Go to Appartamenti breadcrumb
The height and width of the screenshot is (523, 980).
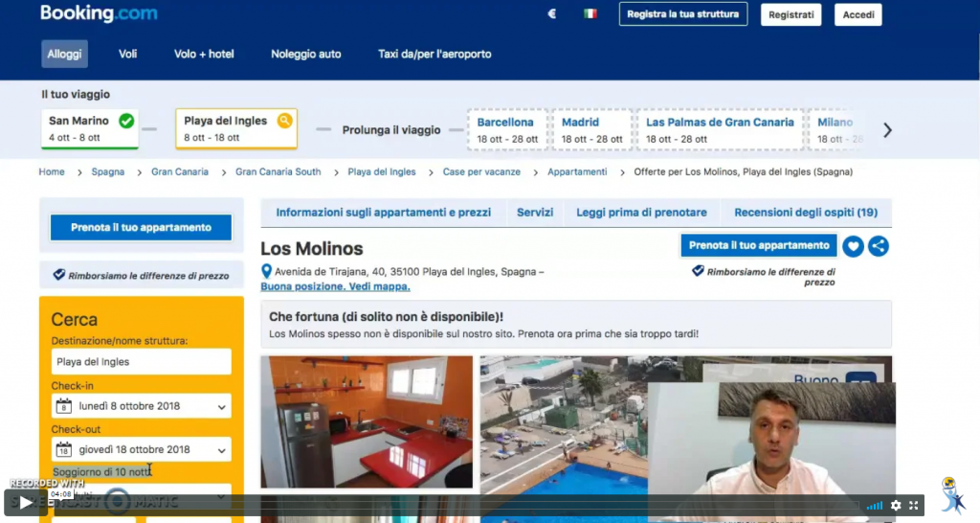pos(577,171)
